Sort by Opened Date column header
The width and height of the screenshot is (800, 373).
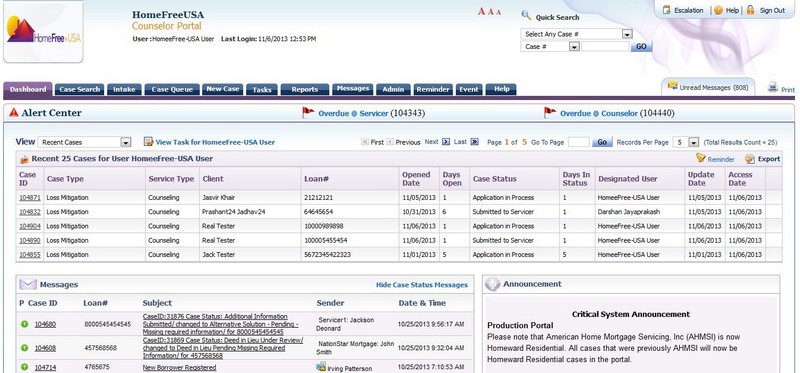coord(416,179)
